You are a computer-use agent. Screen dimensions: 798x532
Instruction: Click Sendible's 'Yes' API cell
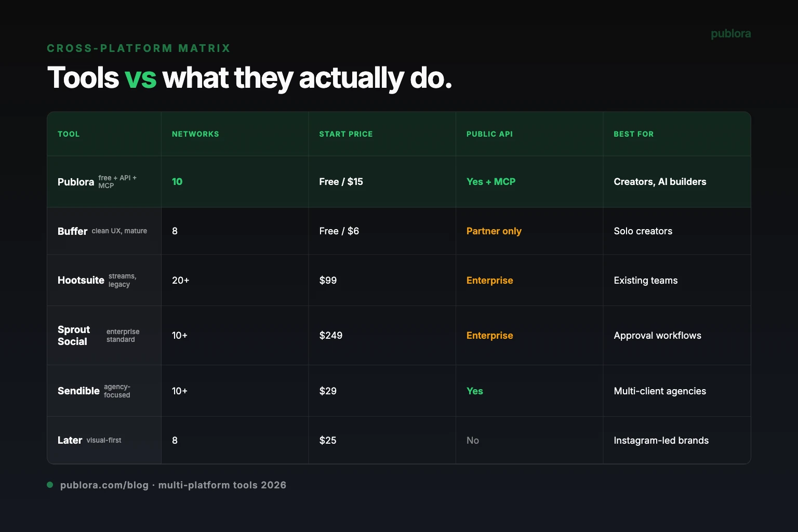click(x=475, y=391)
